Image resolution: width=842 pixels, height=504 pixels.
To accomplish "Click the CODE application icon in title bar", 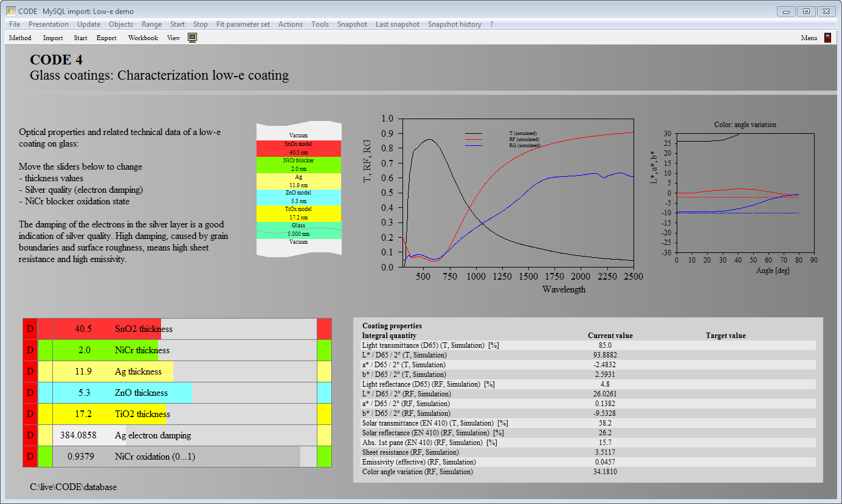I will click(x=10, y=11).
